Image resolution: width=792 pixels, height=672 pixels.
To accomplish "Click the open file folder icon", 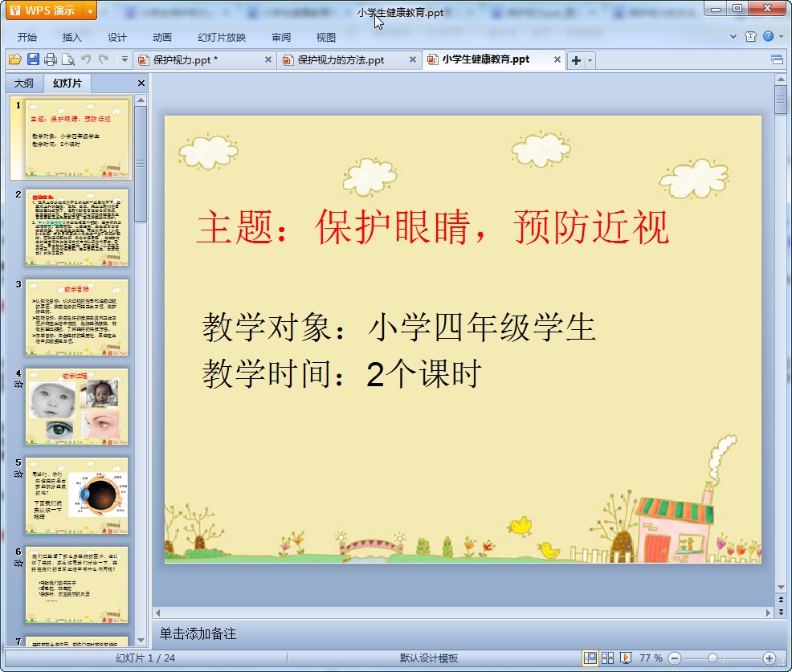I will [x=15, y=59].
